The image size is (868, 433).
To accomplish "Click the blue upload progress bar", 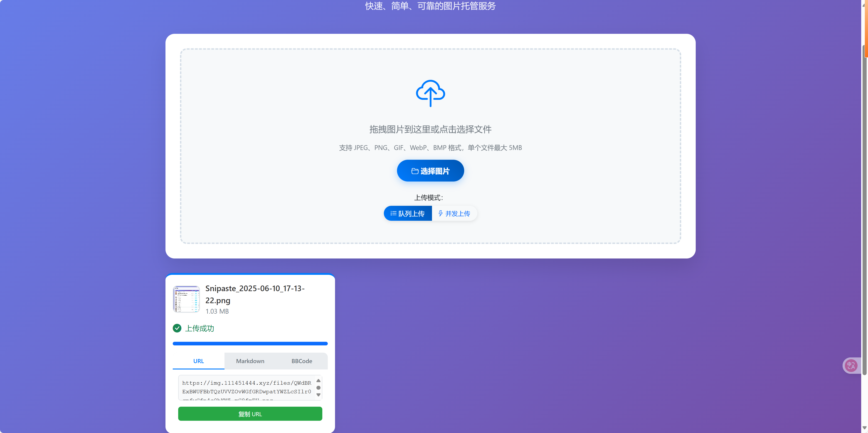I will point(250,343).
